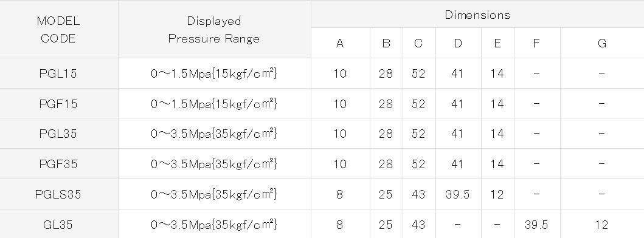This screenshot has height=238, width=644.
Task: Click the D column header
Action: tap(458, 44)
